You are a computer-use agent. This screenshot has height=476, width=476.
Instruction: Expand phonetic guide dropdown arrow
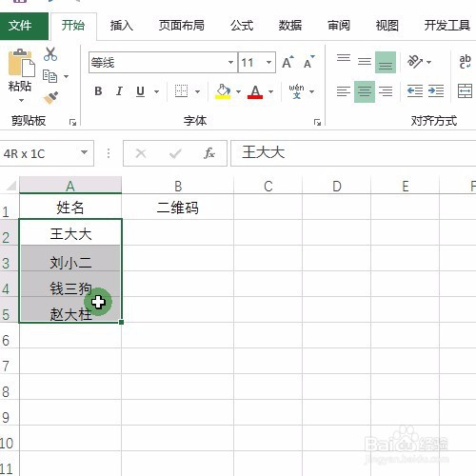tap(312, 92)
